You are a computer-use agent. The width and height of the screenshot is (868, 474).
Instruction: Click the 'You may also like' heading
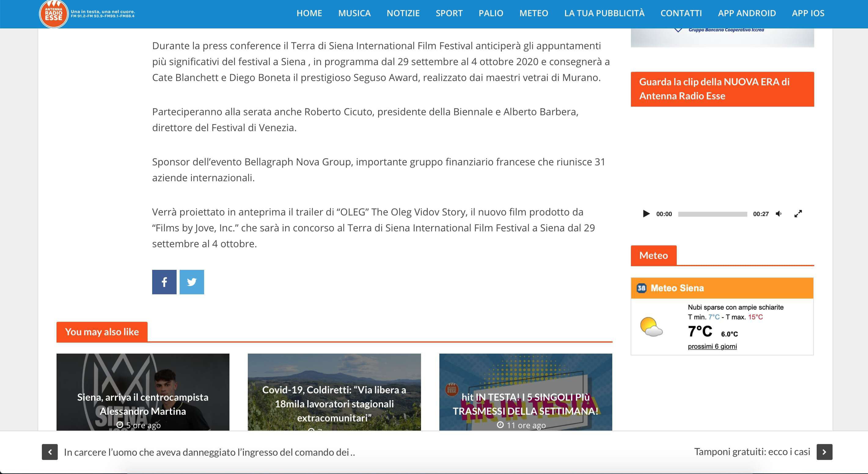(102, 332)
